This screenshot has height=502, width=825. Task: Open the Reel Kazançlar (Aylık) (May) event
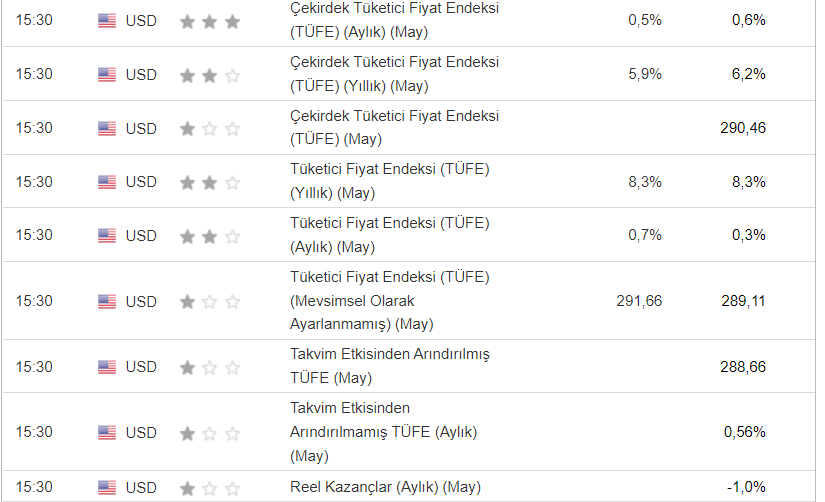click(x=385, y=487)
